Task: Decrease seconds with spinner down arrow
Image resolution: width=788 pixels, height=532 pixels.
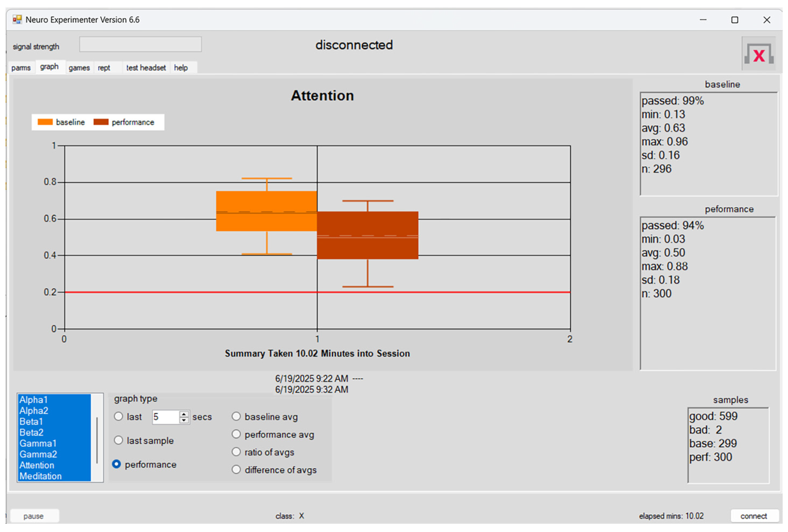Action: coord(184,420)
